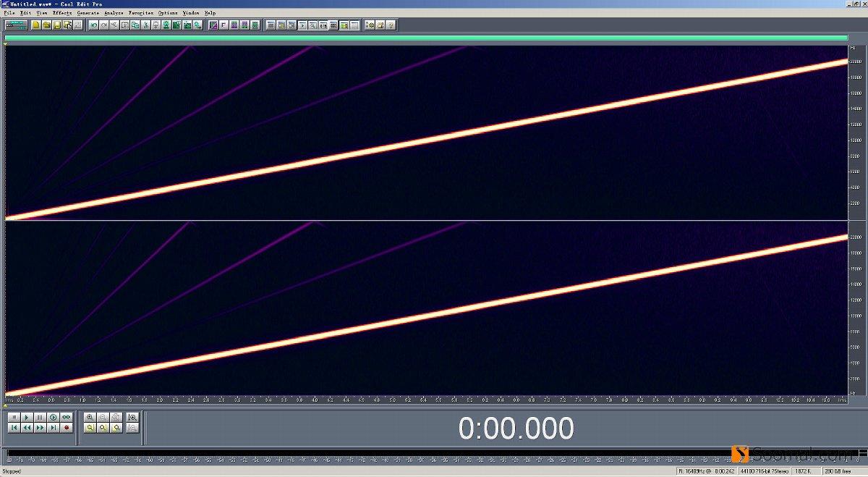This screenshot has height=477, width=868.
Task: Open the Edit menu
Action: point(26,13)
